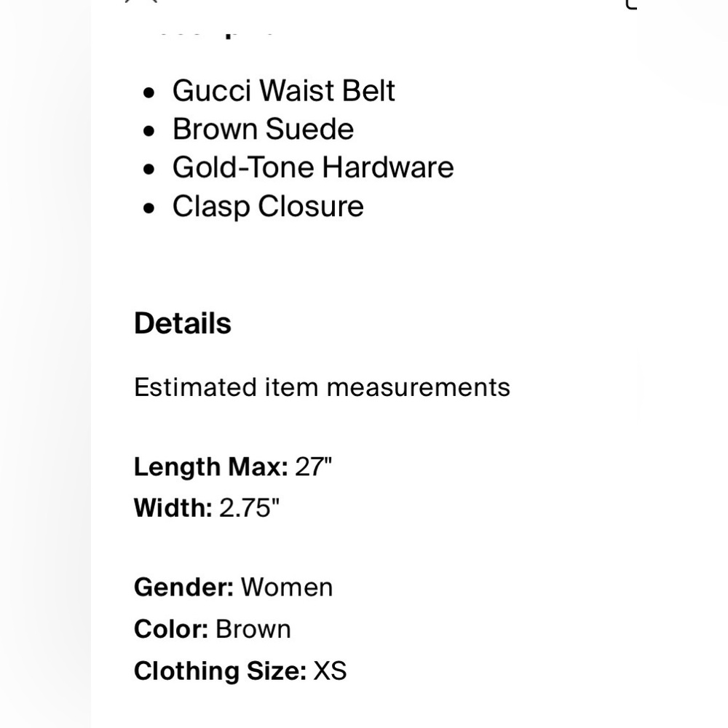Screen dimensions: 728x728
Task: Click the Clothing Size label
Action: (x=221, y=671)
